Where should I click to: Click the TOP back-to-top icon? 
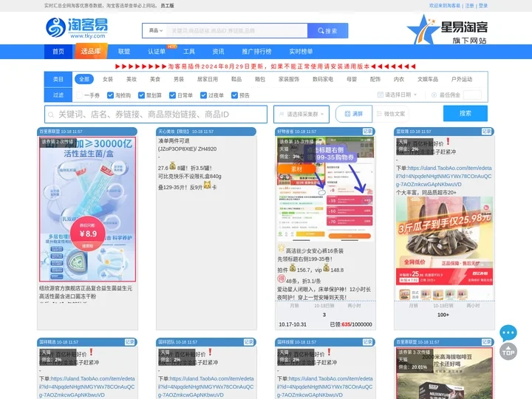click(508, 352)
